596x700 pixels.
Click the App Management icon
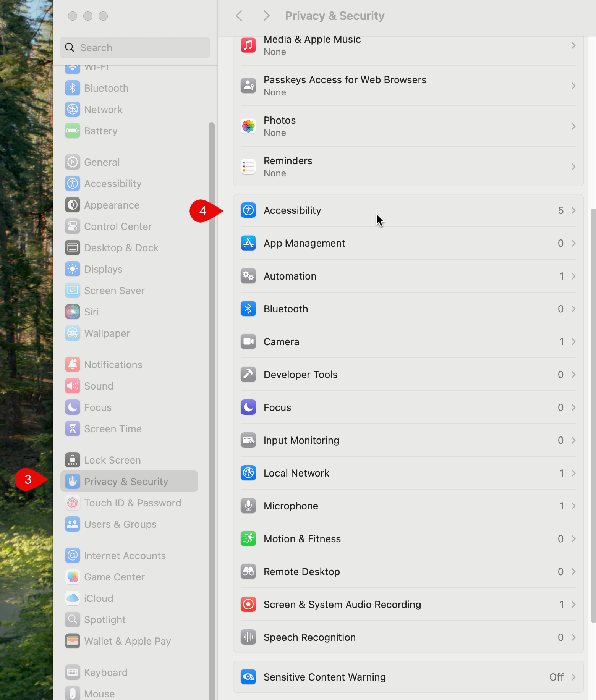pyautogui.click(x=248, y=243)
